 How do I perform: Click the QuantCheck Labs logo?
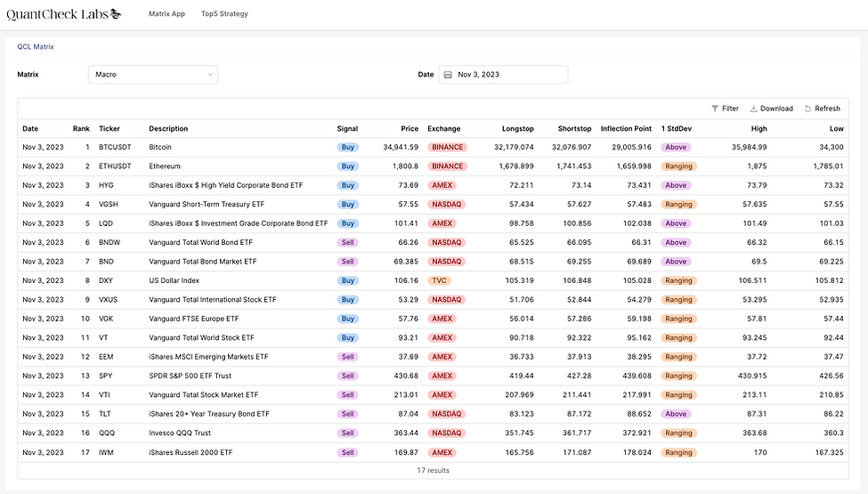tap(64, 14)
